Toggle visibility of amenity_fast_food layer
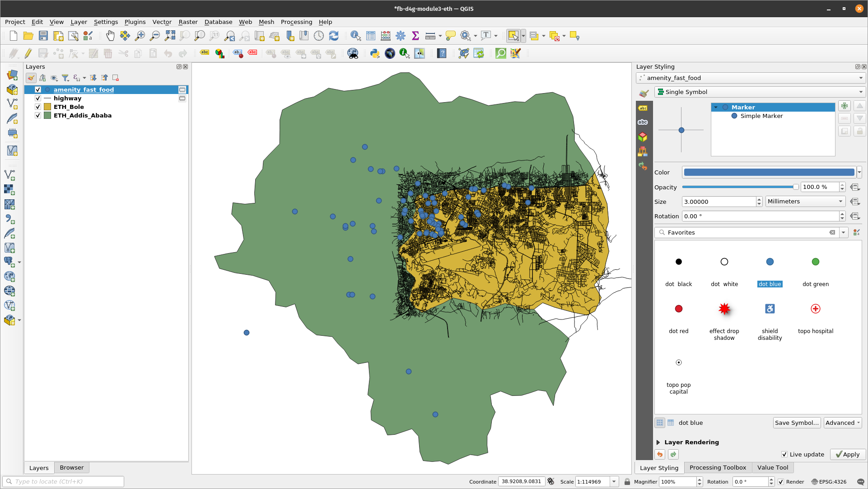The height and width of the screenshot is (489, 868). coord(37,89)
